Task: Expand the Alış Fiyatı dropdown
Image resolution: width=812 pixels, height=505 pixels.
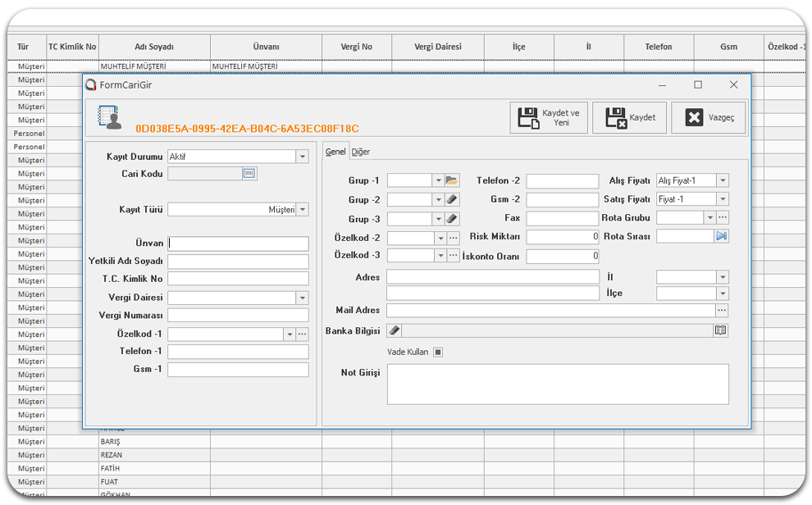Action: coord(722,180)
